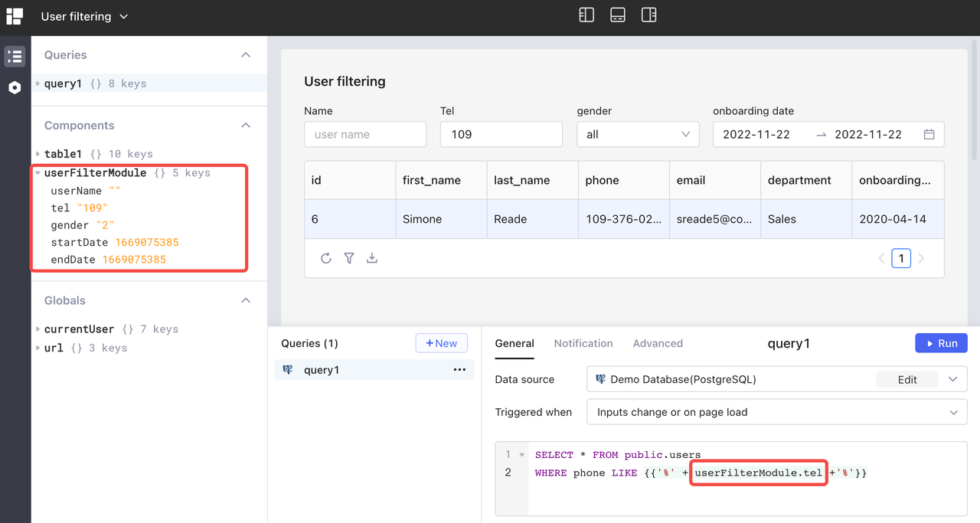The width and height of the screenshot is (980, 523).
Task: Click the table refresh icon
Action: pos(326,258)
